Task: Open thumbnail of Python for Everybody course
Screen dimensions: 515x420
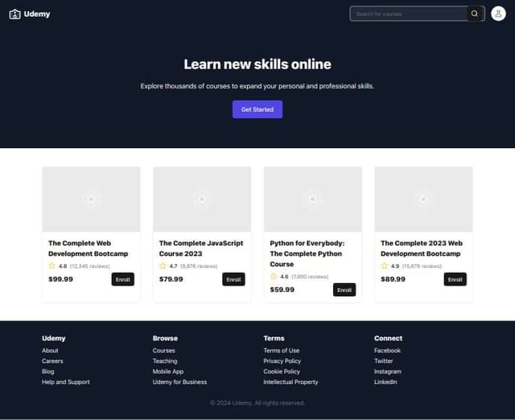Action: [313, 199]
